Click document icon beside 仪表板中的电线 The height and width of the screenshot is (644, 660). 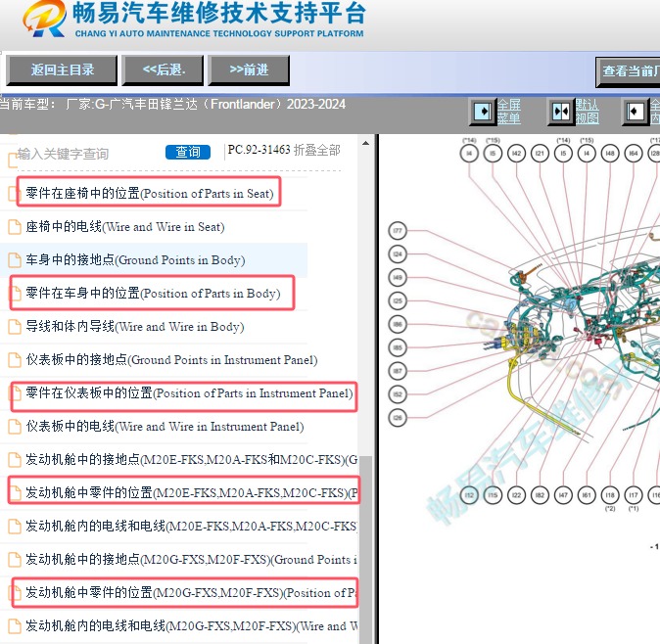pos(15,426)
